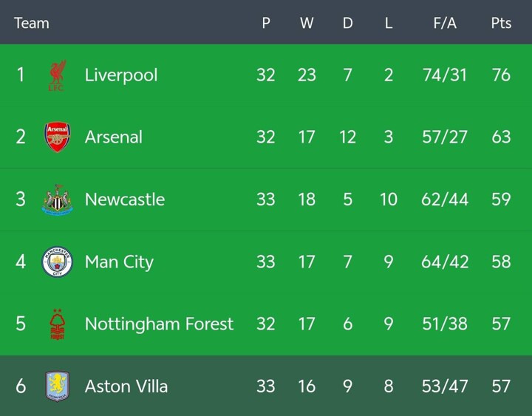
Task: Click the Liverpool club crest
Action: tap(57, 75)
